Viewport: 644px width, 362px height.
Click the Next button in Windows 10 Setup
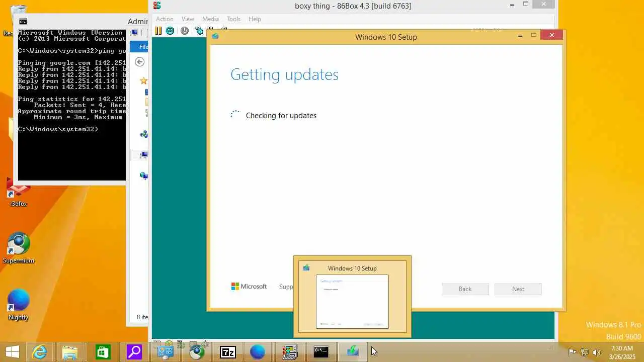(x=518, y=289)
